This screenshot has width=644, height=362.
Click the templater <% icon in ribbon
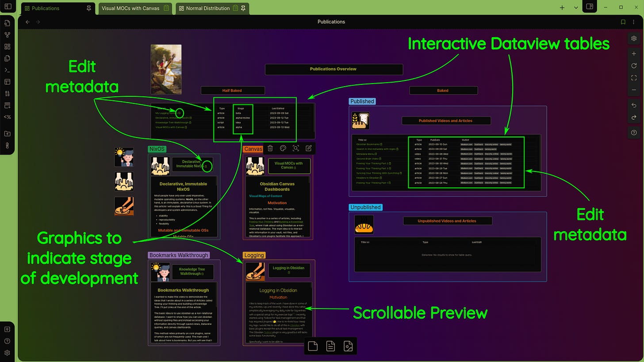click(x=7, y=117)
